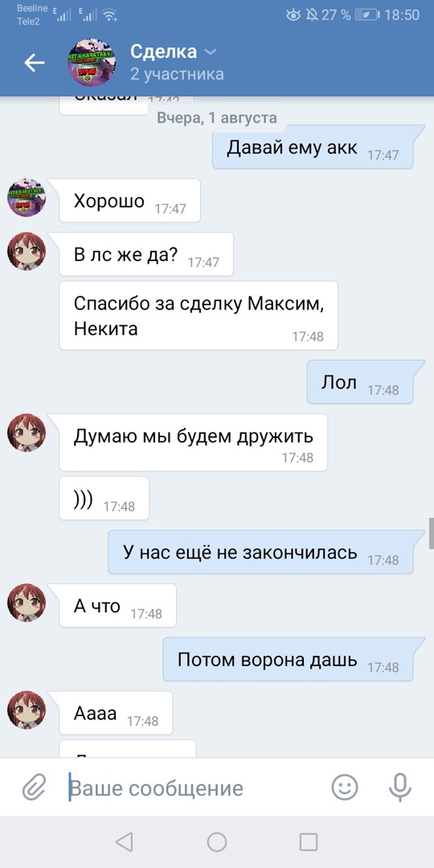Open the Сделка chat avatar

(x=92, y=63)
